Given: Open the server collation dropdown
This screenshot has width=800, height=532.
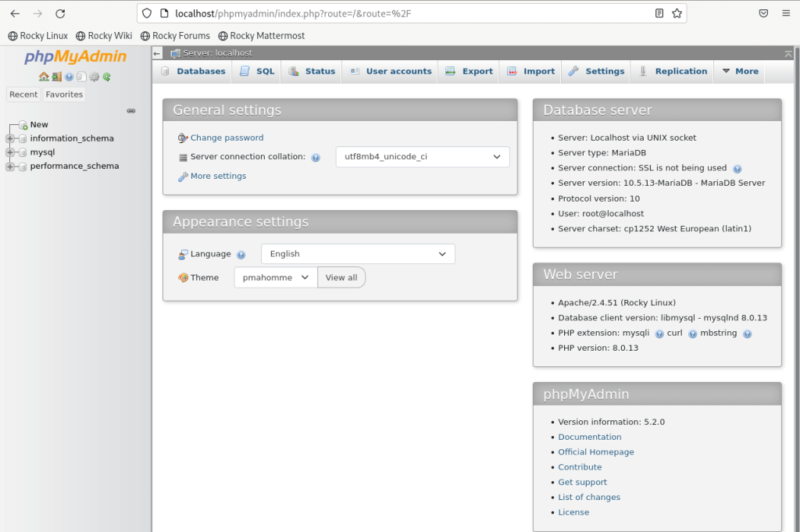Looking at the screenshot, I should click(422, 156).
